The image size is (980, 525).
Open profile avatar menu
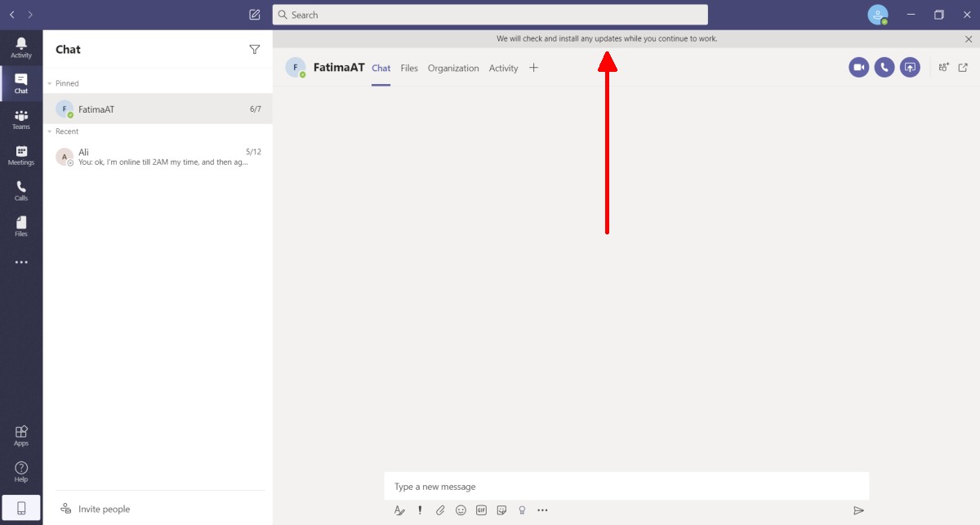click(x=878, y=15)
